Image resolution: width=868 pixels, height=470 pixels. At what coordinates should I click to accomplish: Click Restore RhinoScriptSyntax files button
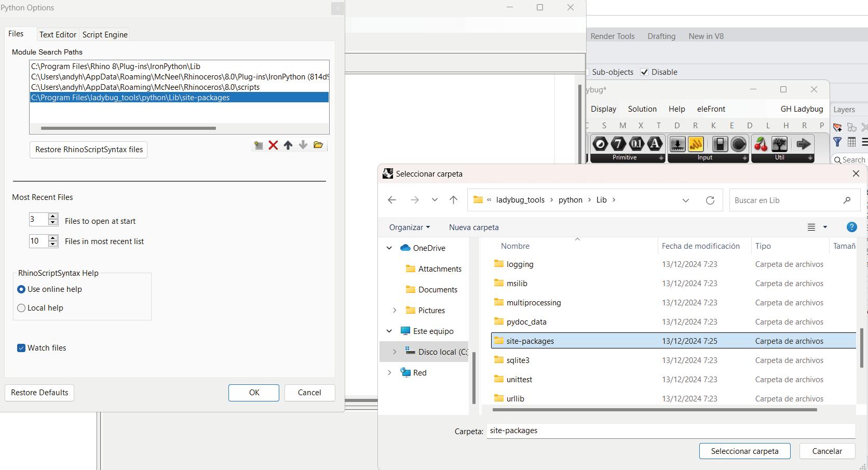click(x=89, y=150)
